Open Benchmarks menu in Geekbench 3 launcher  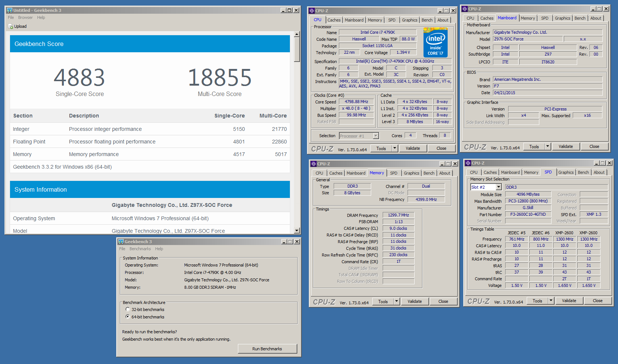(140, 249)
